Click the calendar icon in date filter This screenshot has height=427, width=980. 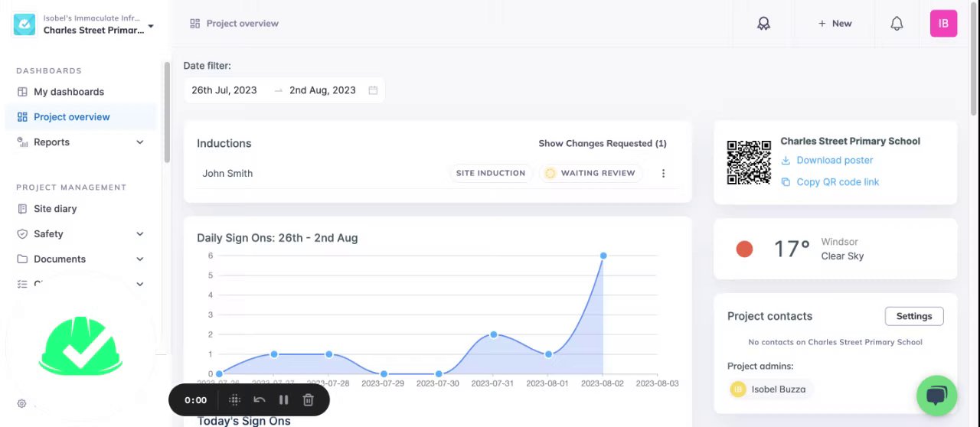click(373, 90)
